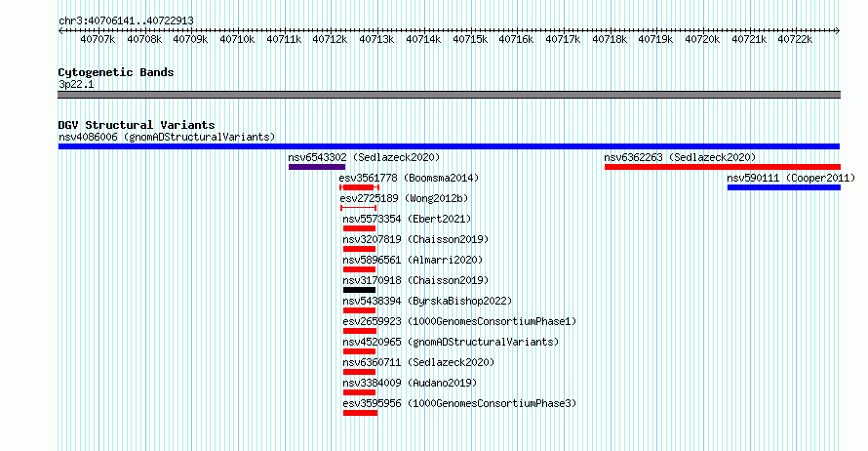This screenshot has width=868, height=451.
Task: Click the 40721k ruler tick label
Action: [x=749, y=39]
